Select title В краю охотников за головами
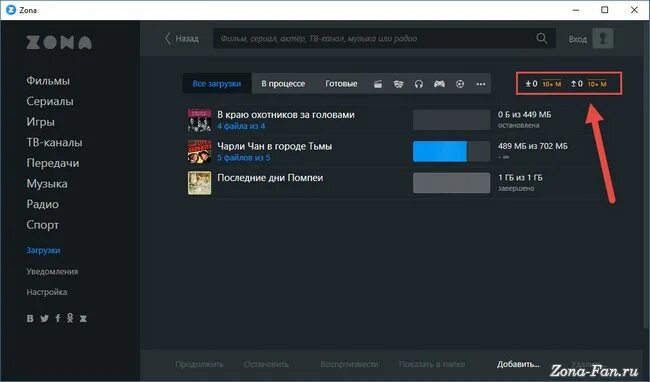This screenshot has height=382, width=650. coord(286,115)
